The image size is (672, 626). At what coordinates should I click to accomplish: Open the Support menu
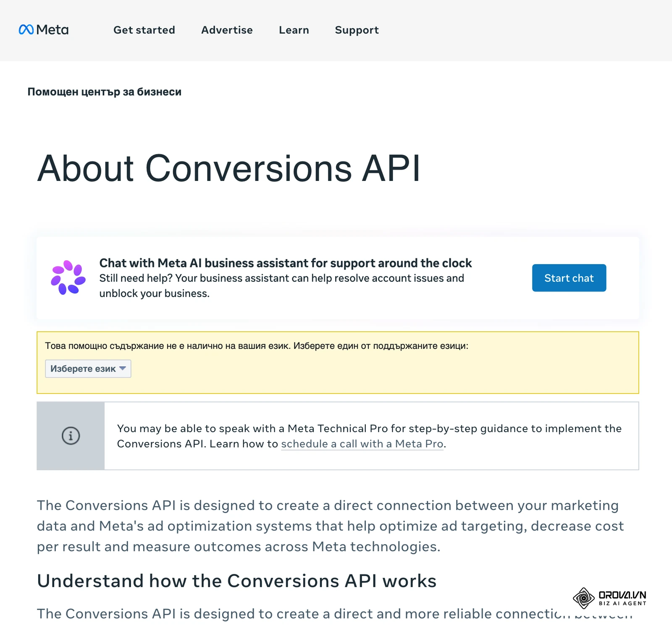357,30
